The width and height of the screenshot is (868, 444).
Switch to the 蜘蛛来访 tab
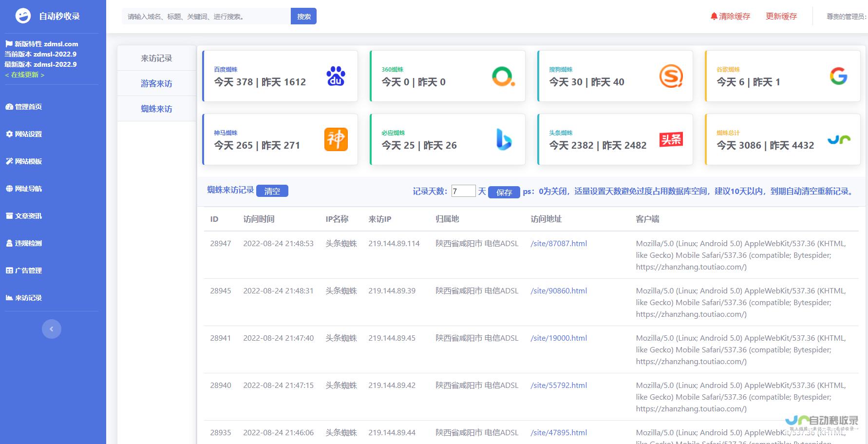click(x=156, y=109)
